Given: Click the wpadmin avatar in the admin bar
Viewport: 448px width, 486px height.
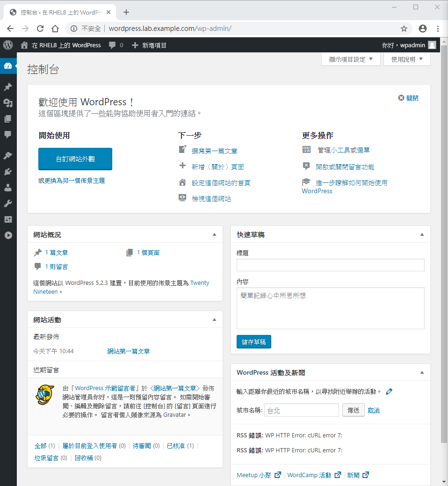Looking at the screenshot, I should click(432, 45).
